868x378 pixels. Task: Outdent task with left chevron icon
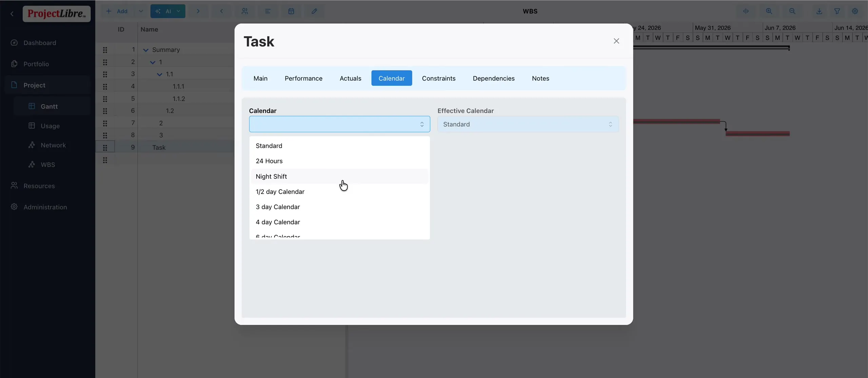pos(221,11)
